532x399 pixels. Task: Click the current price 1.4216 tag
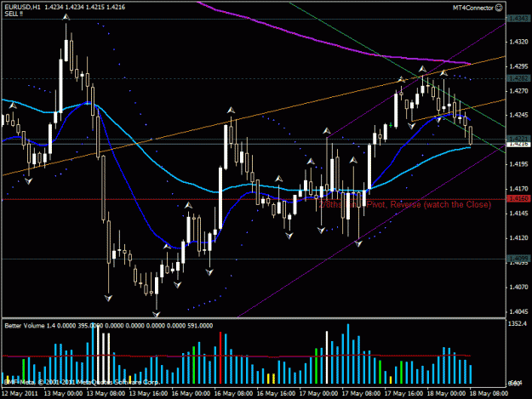[x=518, y=144]
